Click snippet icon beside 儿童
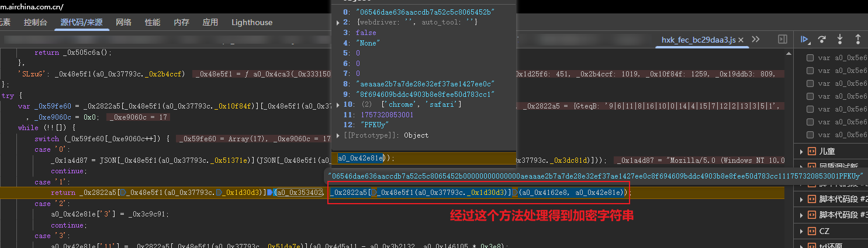868x248 pixels. coord(811,152)
